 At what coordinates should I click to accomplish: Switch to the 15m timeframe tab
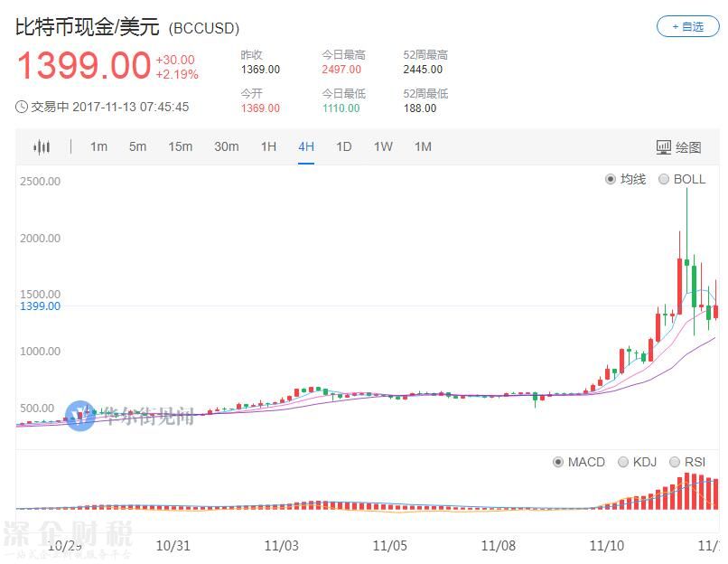180,146
